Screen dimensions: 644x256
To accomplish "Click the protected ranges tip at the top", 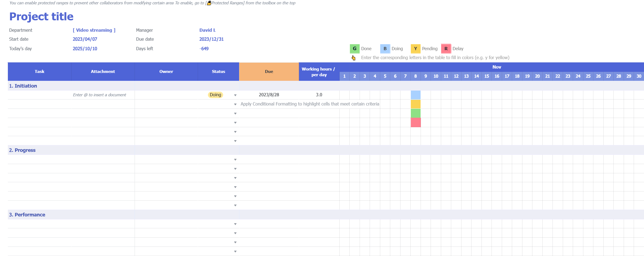I will click(152, 3).
